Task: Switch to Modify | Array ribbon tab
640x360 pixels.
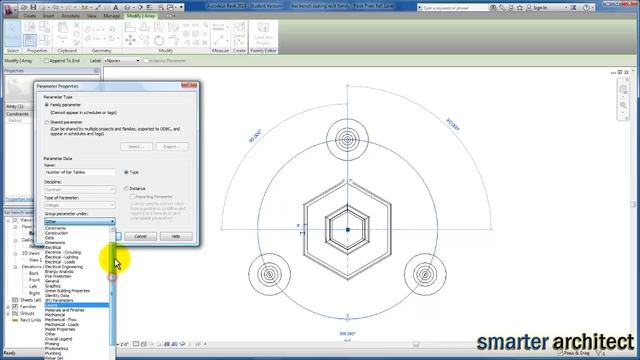Action: point(141,16)
